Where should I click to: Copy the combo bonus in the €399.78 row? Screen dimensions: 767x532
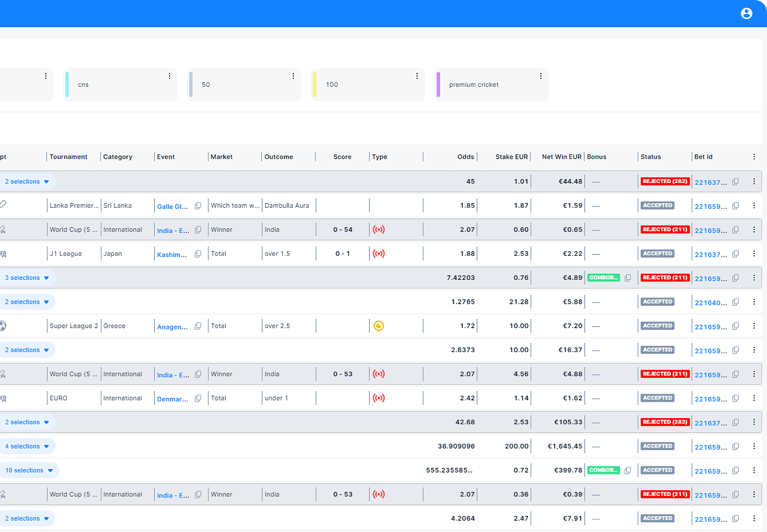628,470
